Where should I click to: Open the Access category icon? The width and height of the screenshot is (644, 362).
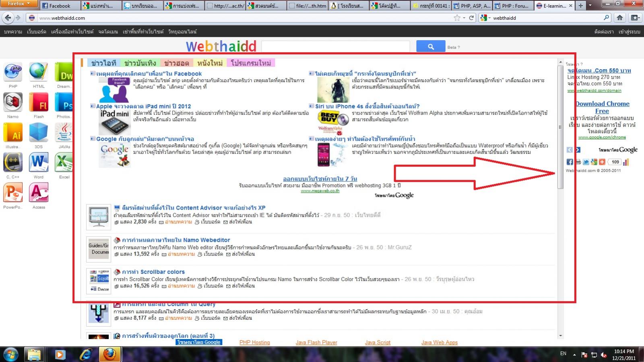pos(39,193)
